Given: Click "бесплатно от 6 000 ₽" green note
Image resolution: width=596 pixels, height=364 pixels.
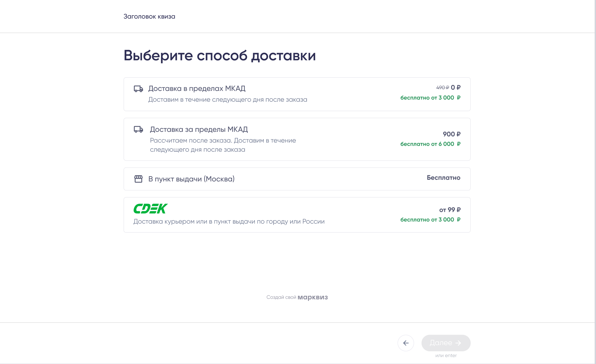Looking at the screenshot, I should 430,144.
